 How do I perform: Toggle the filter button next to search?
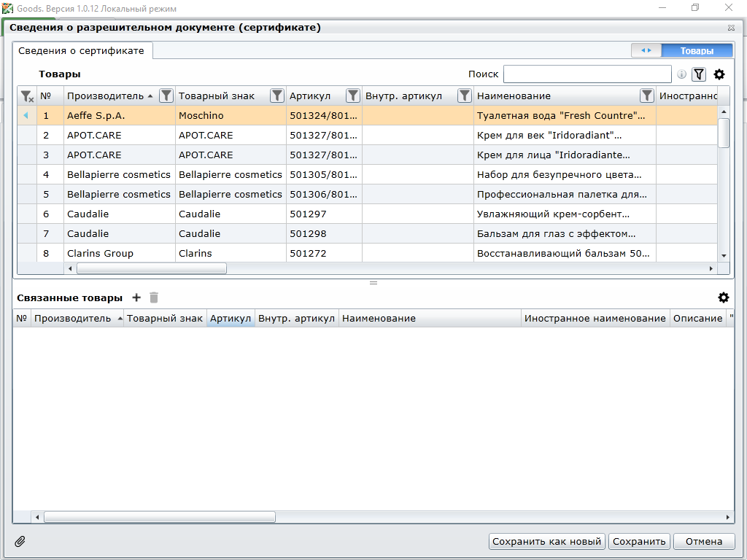tap(699, 74)
